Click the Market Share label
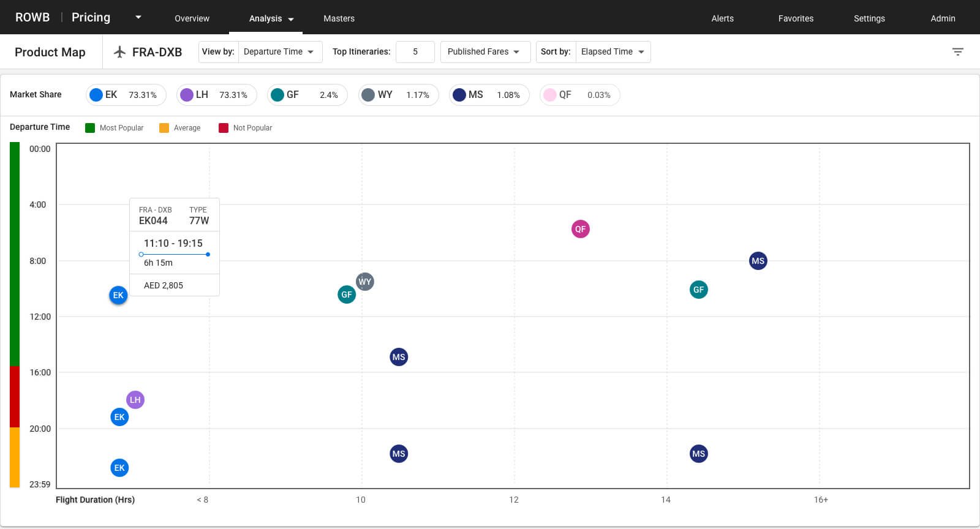980x529 pixels. (x=36, y=94)
